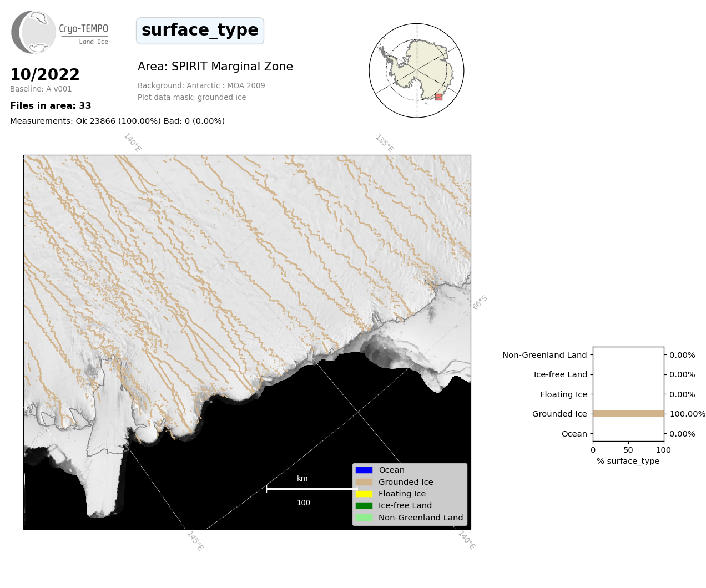Click the 100 km scale bar

tap(312, 489)
